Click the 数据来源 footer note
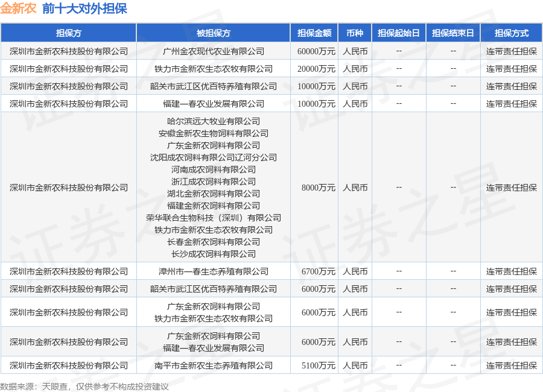 (84, 387)
